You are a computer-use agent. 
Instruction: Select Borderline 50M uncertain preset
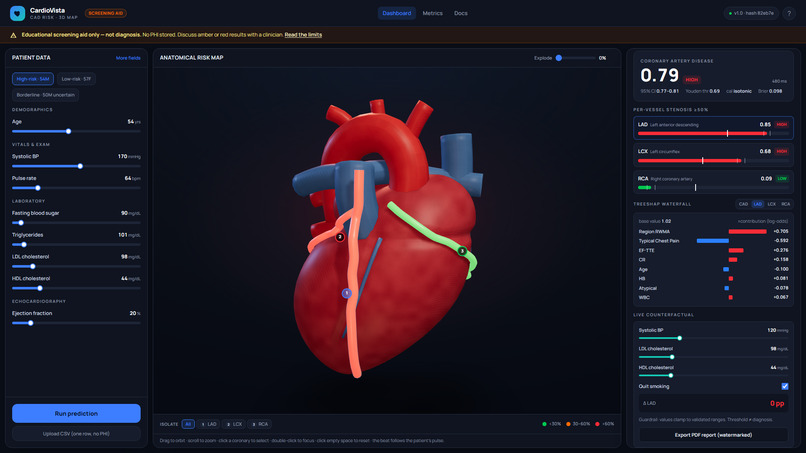45,95
